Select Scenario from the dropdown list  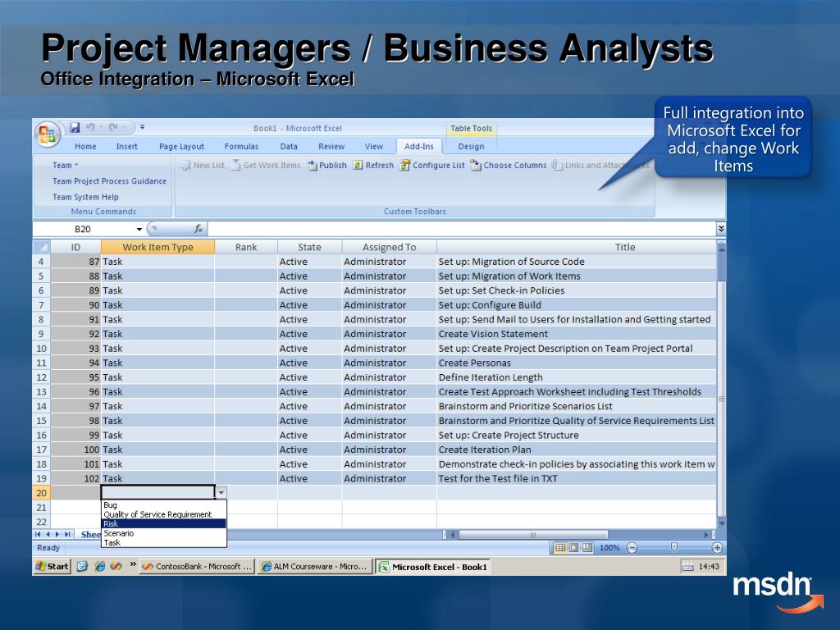(163, 533)
